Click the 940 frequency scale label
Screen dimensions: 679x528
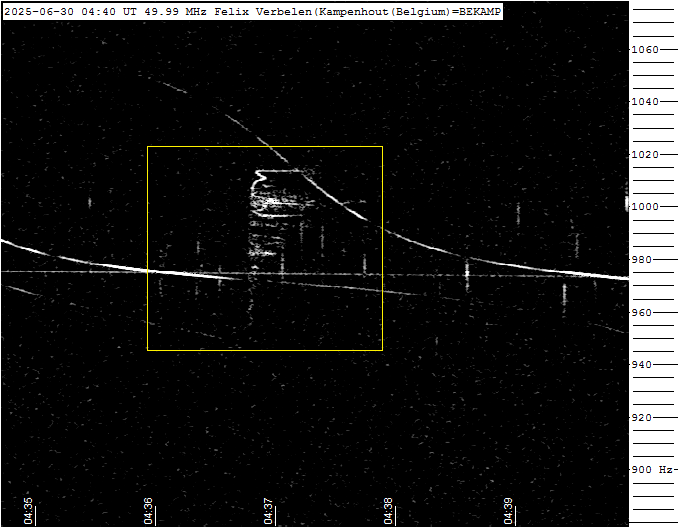[x=642, y=365]
